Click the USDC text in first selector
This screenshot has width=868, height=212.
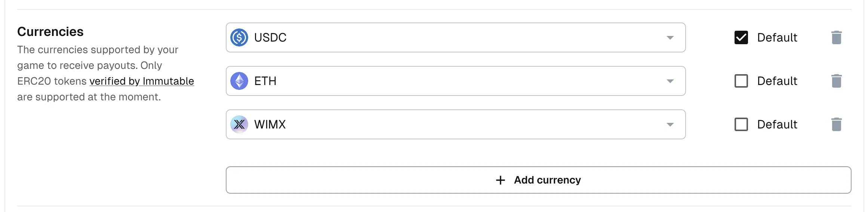pos(270,37)
